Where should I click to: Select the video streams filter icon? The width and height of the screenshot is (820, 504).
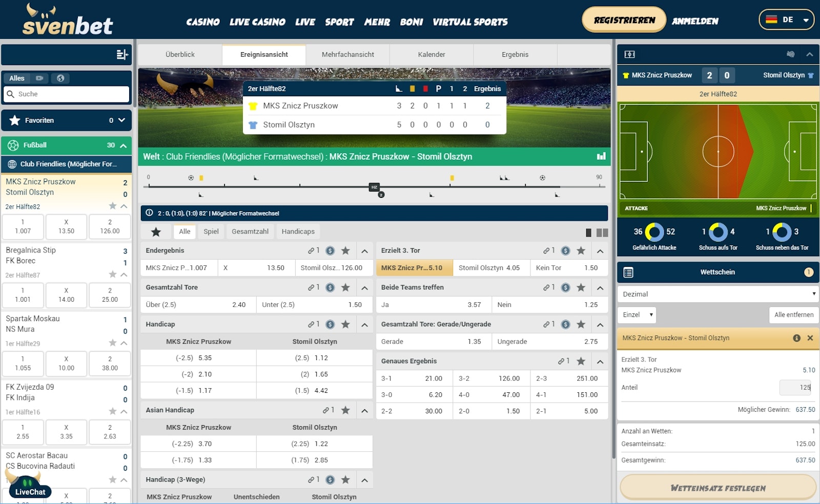[x=38, y=78]
